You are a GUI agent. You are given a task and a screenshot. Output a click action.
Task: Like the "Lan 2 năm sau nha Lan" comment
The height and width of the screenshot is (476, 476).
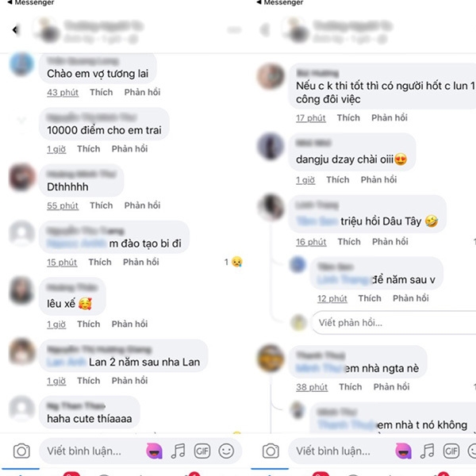[88, 381]
